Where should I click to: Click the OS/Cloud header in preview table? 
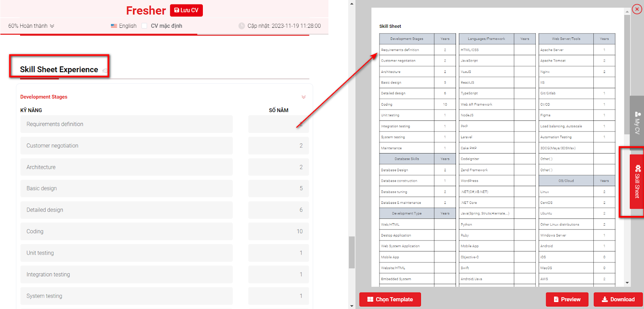click(566, 180)
